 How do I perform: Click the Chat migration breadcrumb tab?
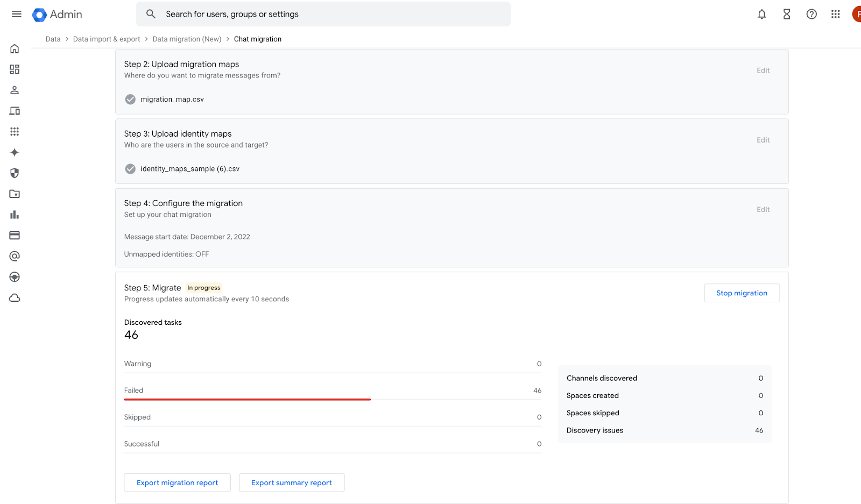point(258,39)
